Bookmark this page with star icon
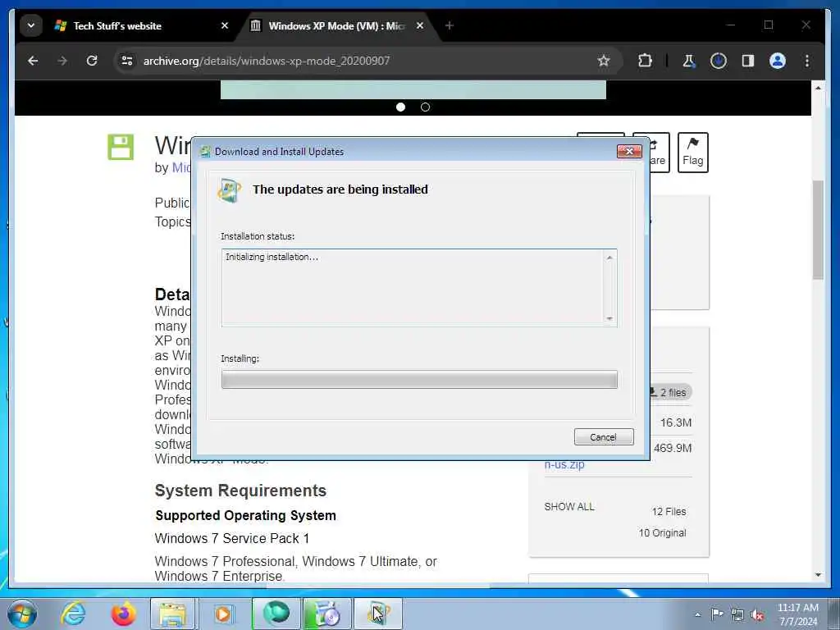The image size is (840, 630). (x=604, y=61)
